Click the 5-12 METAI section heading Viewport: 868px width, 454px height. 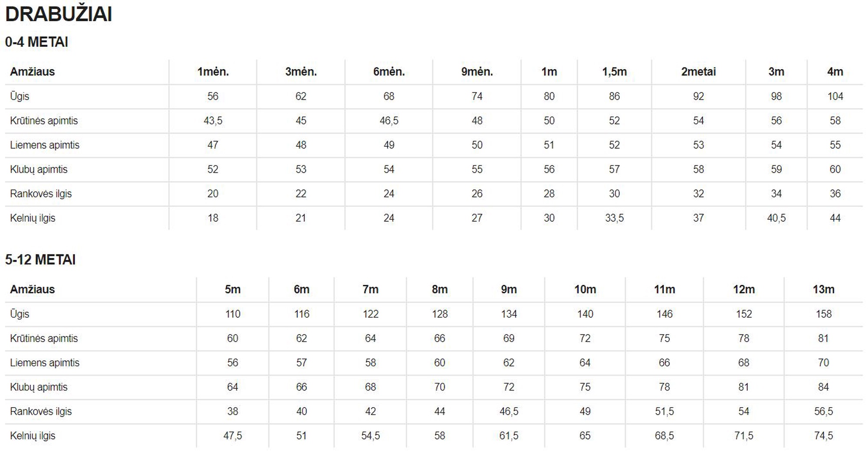click(x=40, y=260)
